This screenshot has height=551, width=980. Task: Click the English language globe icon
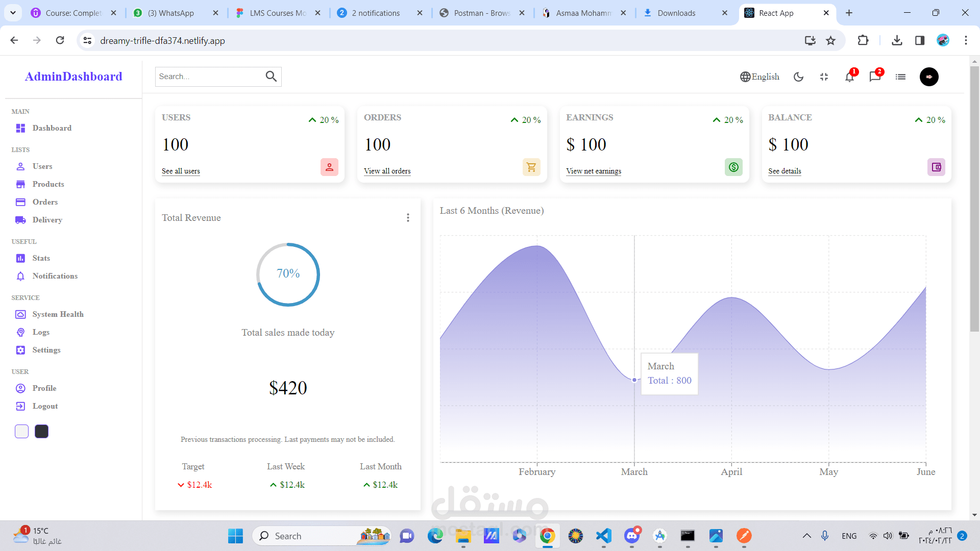(x=745, y=77)
